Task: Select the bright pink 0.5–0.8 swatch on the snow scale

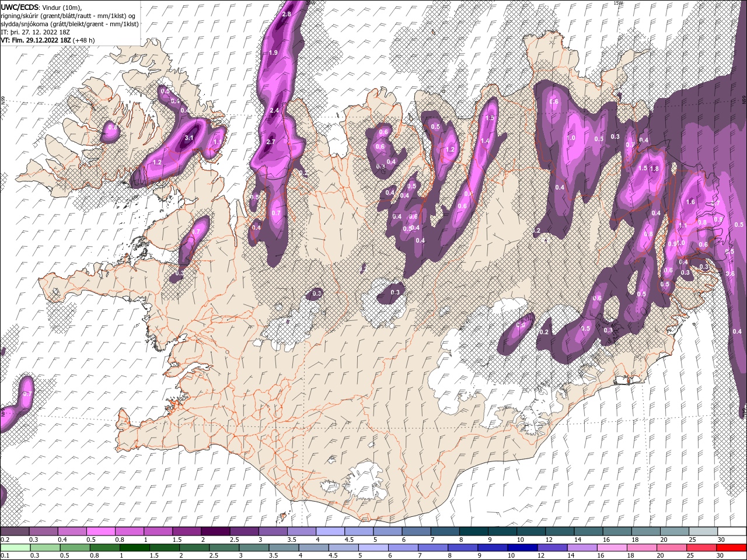Action: [100, 531]
